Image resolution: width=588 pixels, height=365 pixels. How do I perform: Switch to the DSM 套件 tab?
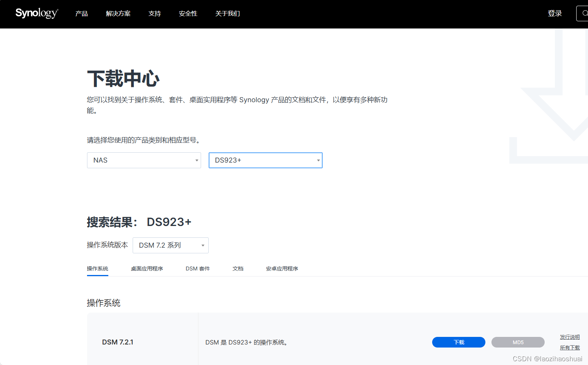[x=198, y=269]
